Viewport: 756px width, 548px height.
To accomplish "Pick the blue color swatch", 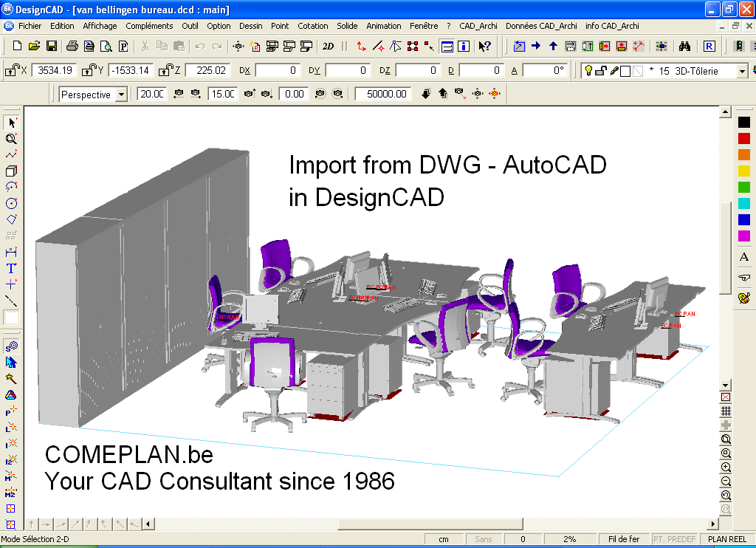I will point(744,219).
